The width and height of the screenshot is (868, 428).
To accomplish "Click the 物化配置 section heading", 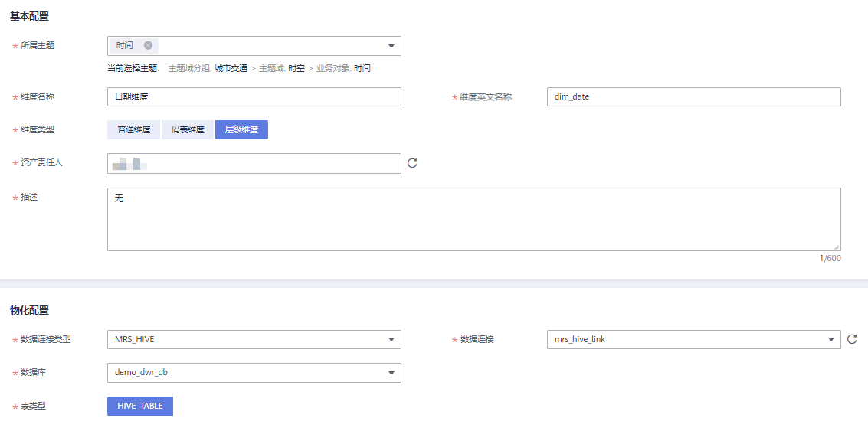I will tap(29, 310).
